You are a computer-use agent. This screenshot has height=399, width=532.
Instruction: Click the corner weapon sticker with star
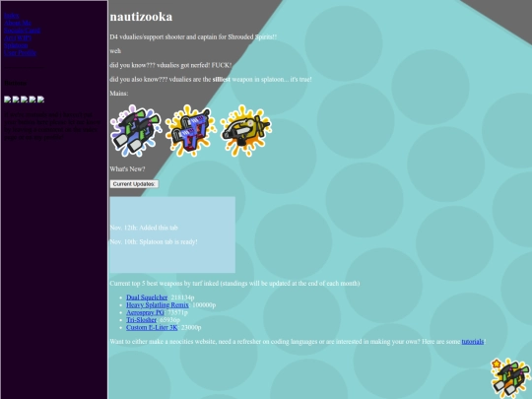pyautogui.click(x=511, y=378)
